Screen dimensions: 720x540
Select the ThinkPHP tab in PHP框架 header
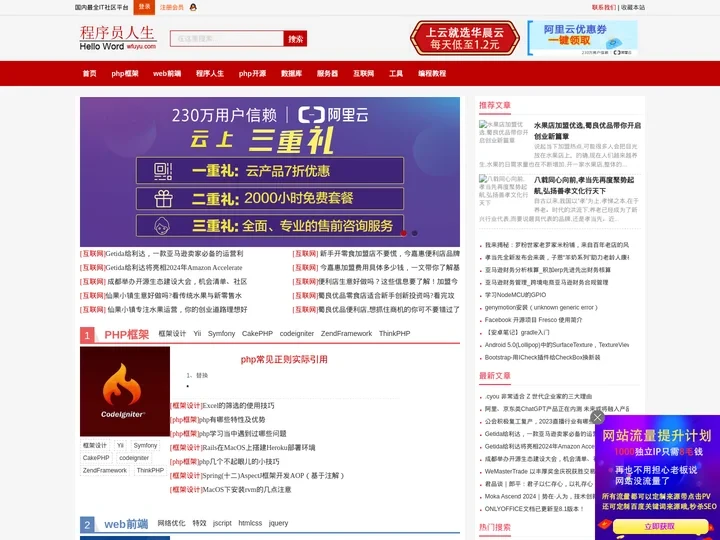[394, 333]
